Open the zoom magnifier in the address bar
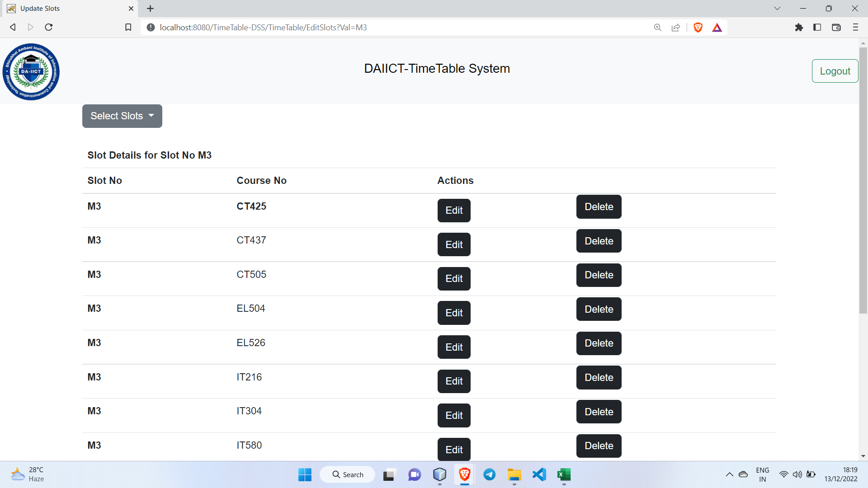This screenshot has height=488, width=868. point(658,28)
